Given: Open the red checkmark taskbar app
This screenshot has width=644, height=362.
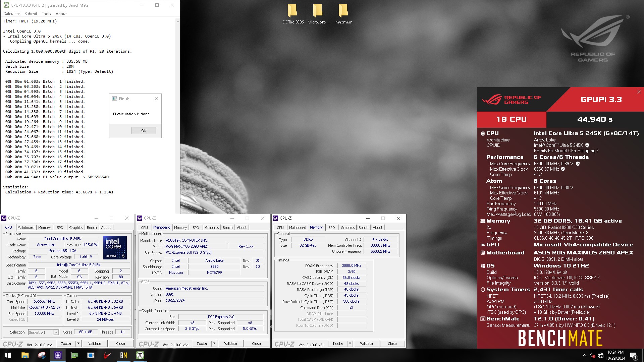Looking at the screenshot, I should click(x=107, y=355).
